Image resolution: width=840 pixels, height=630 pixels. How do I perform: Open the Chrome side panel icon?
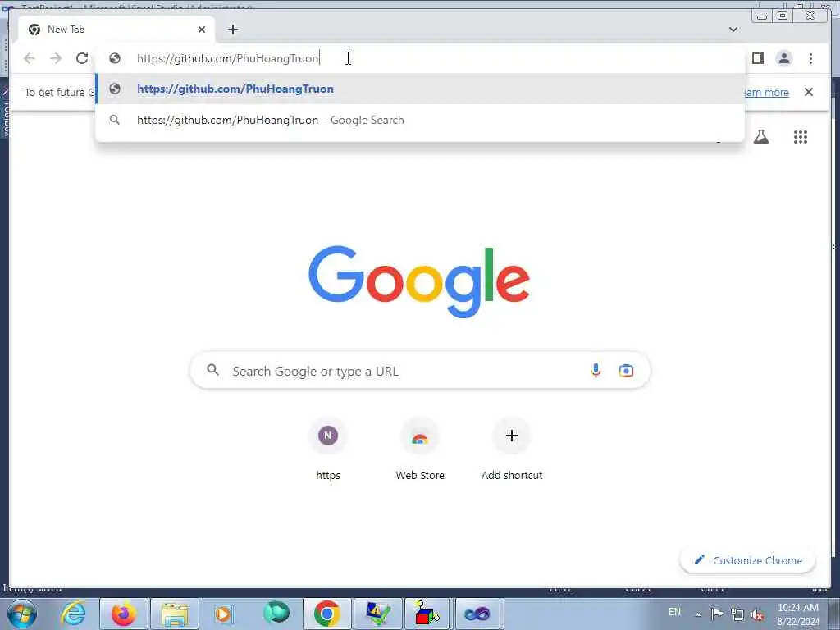[x=757, y=58]
